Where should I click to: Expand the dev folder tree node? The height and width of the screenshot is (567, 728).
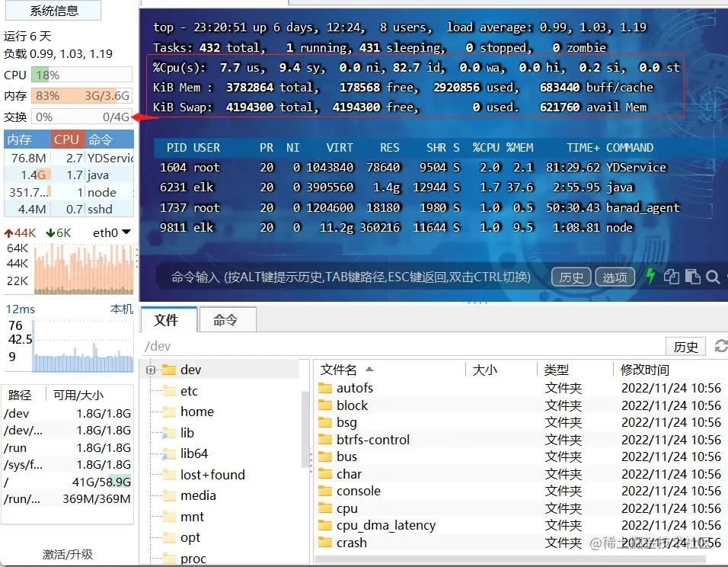pos(151,370)
